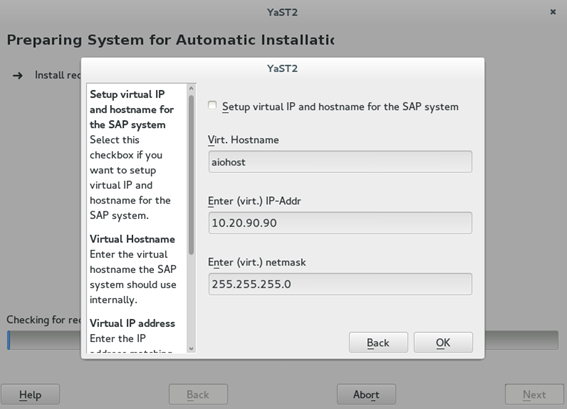The width and height of the screenshot is (567, 409).
Task: Click the Virt. Hostname field containing aiohost
Action: tap(340, 162)
